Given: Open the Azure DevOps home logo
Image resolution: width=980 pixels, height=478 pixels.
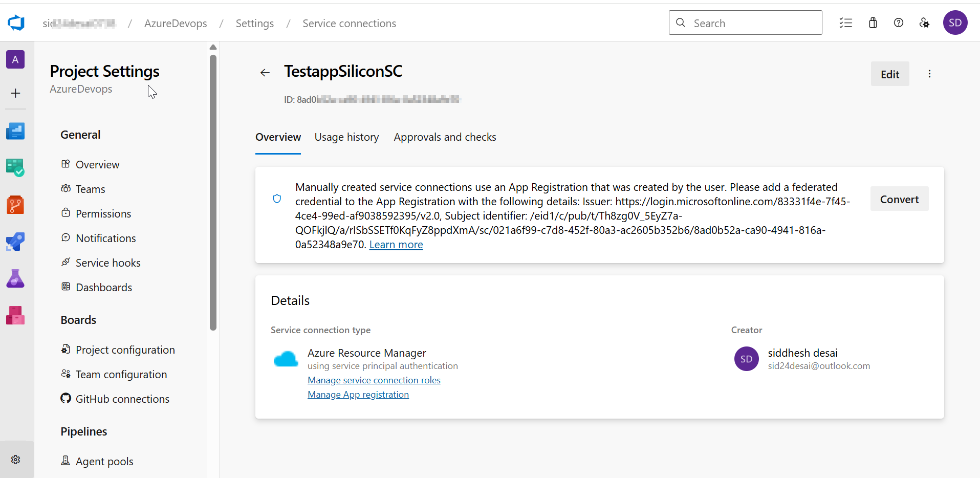Looking at the screenshot, I should [16, 23].
